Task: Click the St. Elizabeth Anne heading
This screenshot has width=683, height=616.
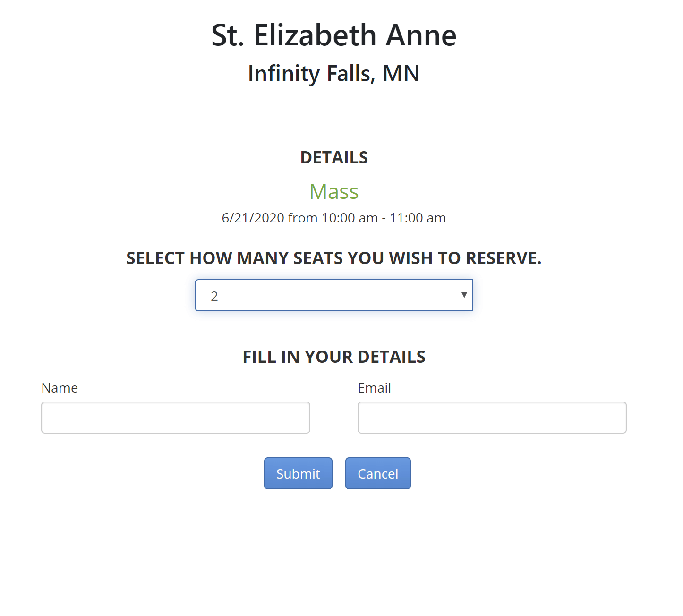Action: (x=333, y=35)
